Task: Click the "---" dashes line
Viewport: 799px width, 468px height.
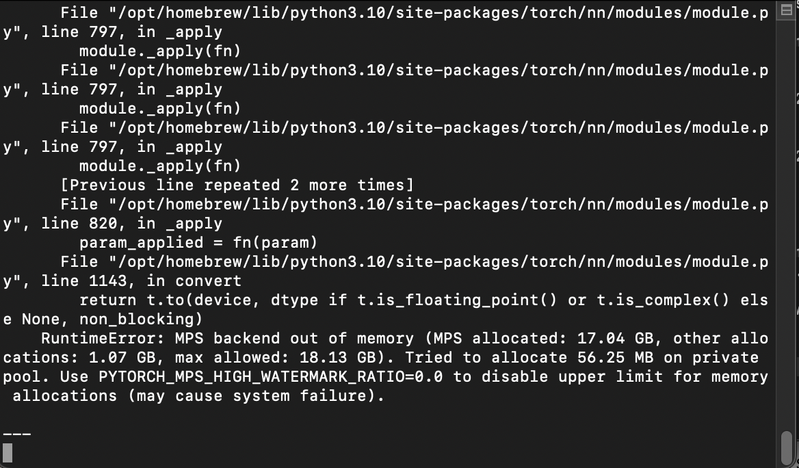Action: pos(18,433)
